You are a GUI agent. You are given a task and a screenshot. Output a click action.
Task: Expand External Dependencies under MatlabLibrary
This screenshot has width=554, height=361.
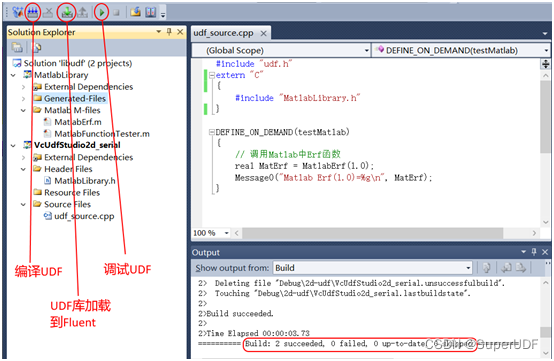click(23, 87)
